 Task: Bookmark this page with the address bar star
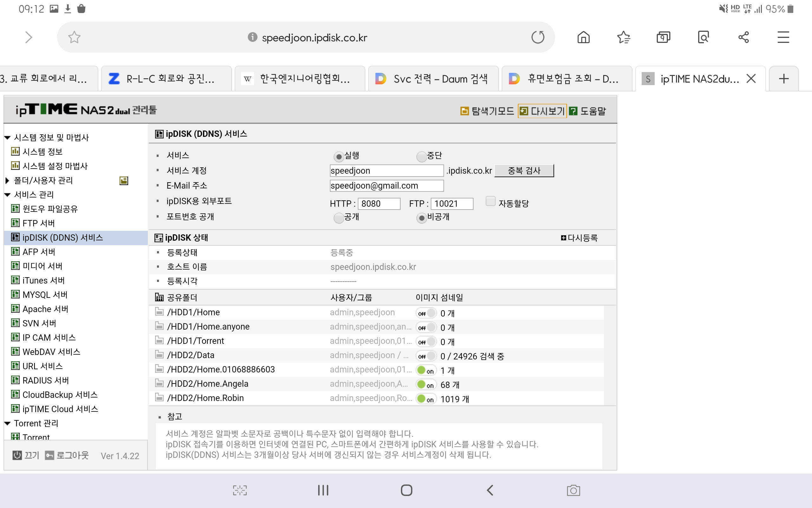[74, 37]
